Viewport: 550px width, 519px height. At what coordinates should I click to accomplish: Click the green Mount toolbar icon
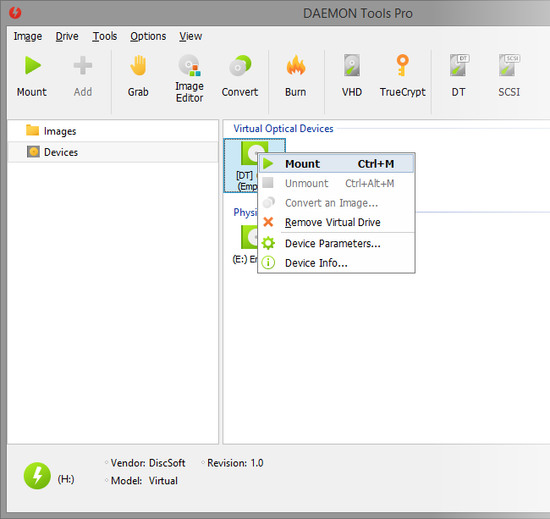tap(32, 66)
